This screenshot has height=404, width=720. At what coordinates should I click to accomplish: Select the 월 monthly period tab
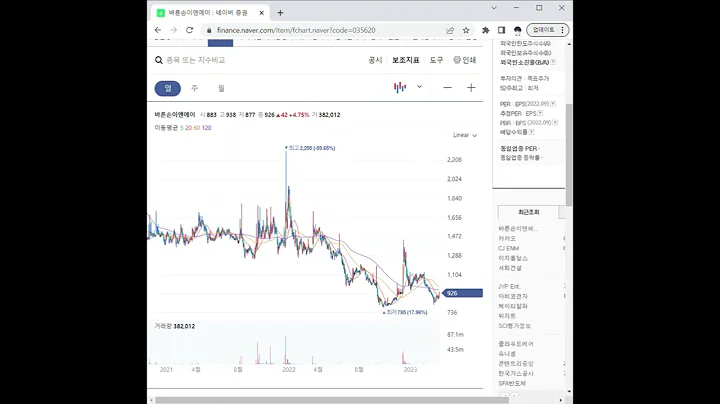221,88
